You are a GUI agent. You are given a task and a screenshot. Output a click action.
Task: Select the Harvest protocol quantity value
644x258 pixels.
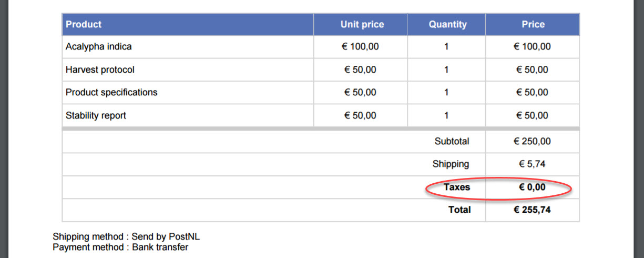pyautogui.click(x=446, y=70)
